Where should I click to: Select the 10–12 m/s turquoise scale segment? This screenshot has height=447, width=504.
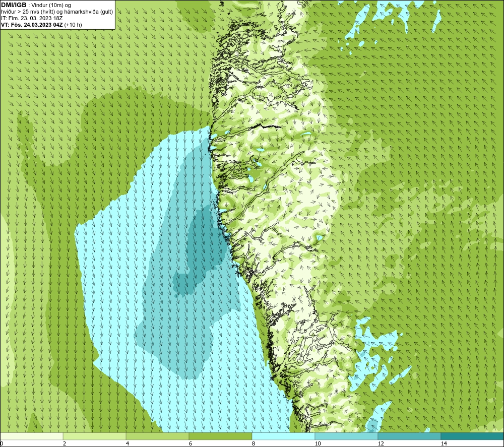(x=347, y=436)
